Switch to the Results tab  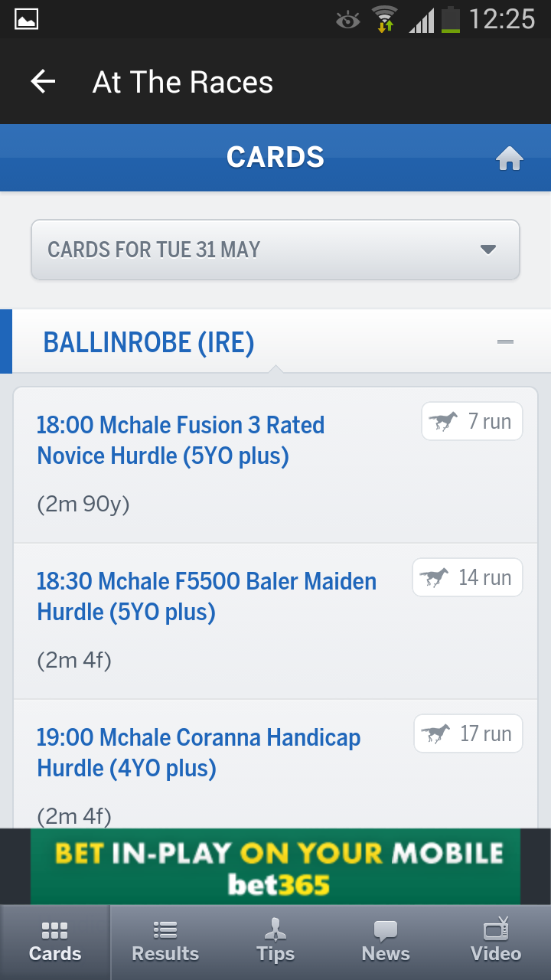click(165, 942)
